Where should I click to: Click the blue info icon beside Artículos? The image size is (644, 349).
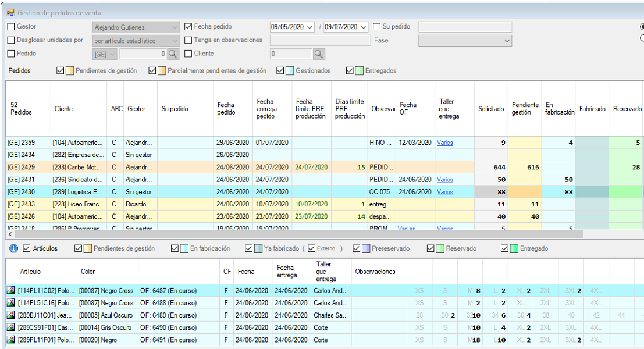(x=14, y=248)
